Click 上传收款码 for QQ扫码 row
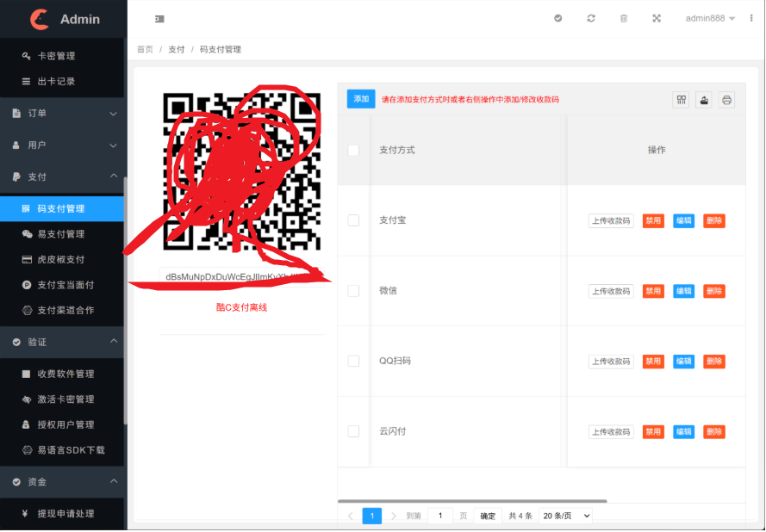 tap(611, 362)
